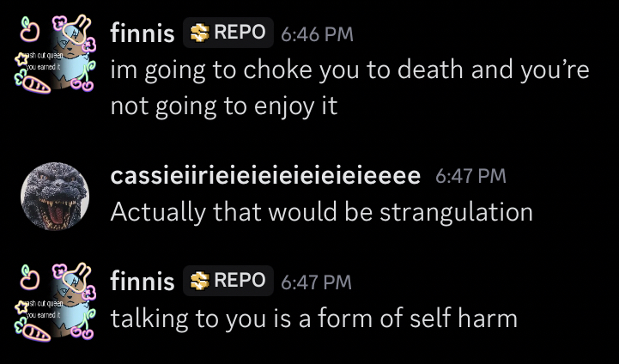Click finnis username on the 6:46 PM message
The image size is (619, 364).
click(x=143, y=33)
